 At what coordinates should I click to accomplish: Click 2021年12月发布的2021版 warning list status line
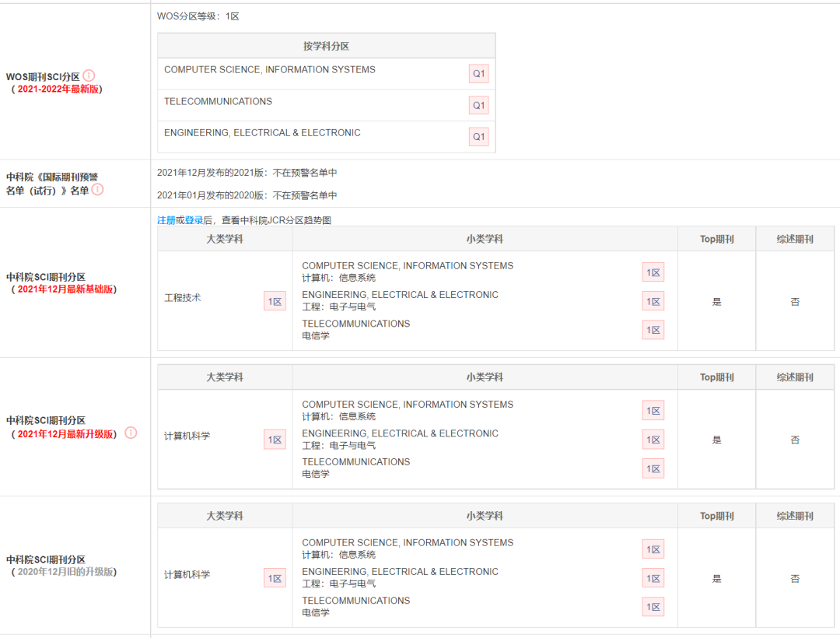[x=247, y=173]
